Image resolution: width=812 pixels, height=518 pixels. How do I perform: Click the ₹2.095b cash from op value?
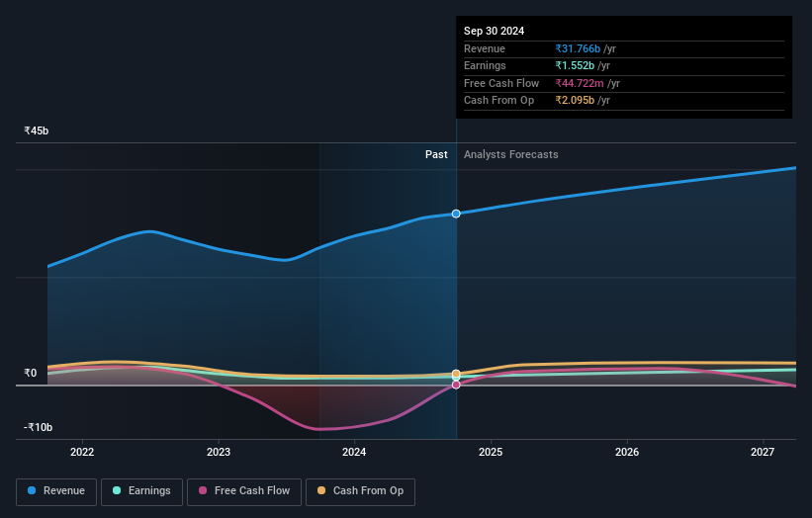(x=575, y=101)
